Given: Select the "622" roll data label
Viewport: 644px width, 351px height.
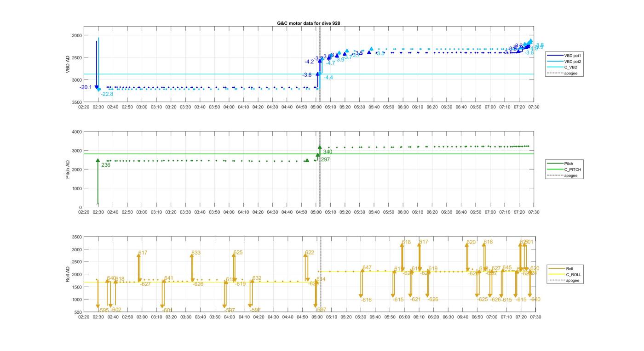Looking at the screenshot, I should [x=310, y=253].
